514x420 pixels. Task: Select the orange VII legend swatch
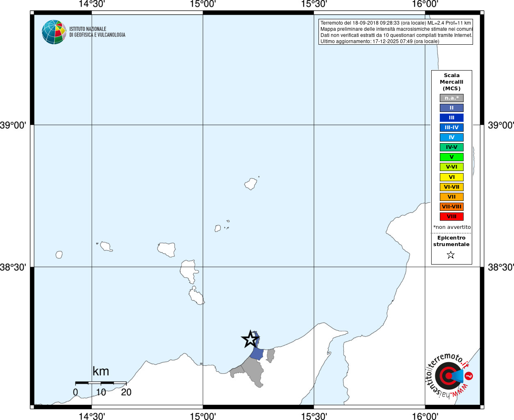point(452,197)
